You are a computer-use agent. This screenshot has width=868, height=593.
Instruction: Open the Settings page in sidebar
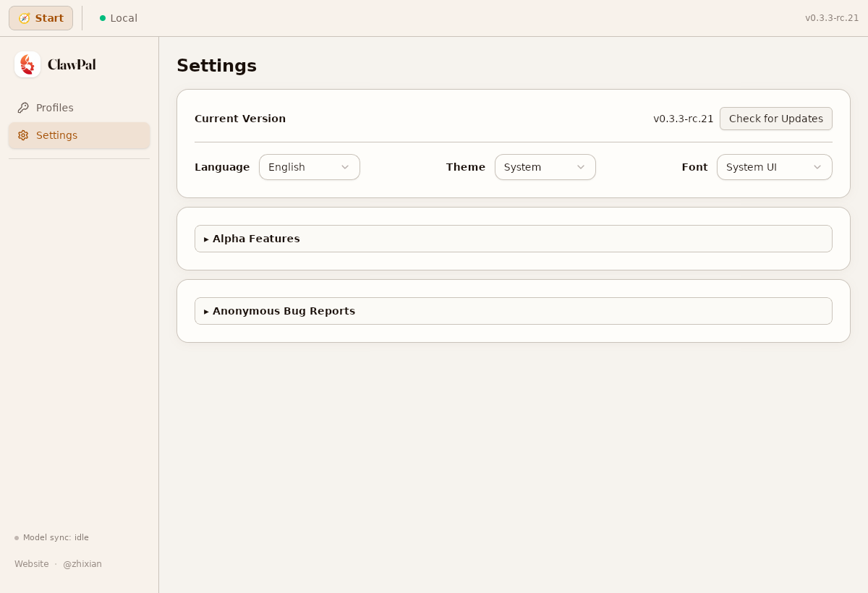pos(79,135)
